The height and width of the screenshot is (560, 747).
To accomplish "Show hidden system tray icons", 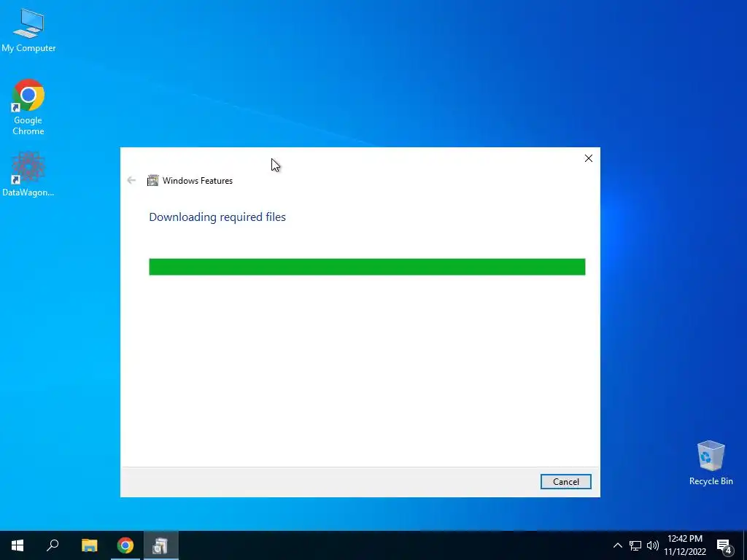I will point(617,545).
